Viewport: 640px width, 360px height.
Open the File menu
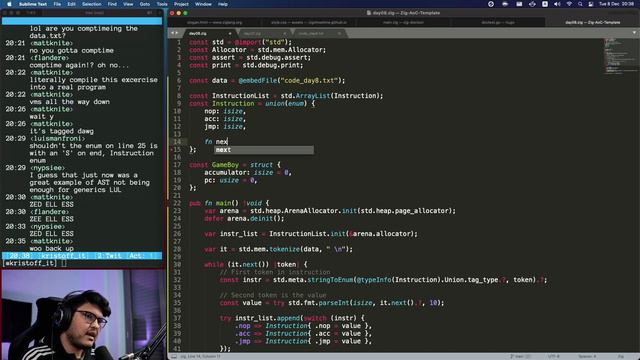pyautogui.click(x=57, y=4)
